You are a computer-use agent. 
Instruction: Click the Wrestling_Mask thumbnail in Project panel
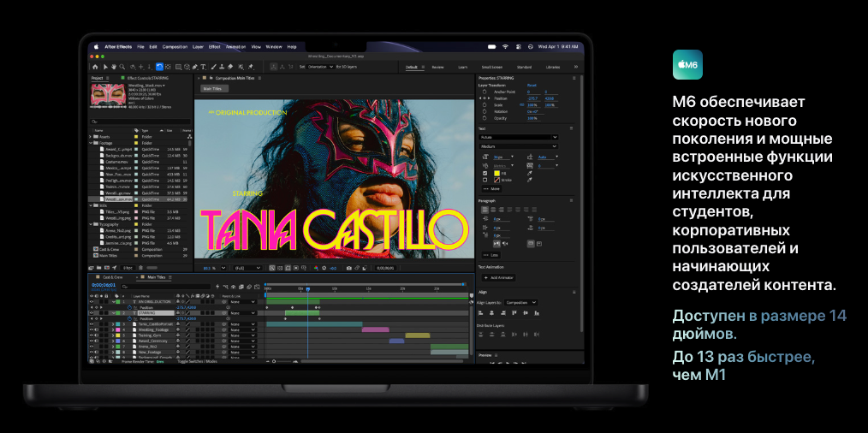pos(107,95)
